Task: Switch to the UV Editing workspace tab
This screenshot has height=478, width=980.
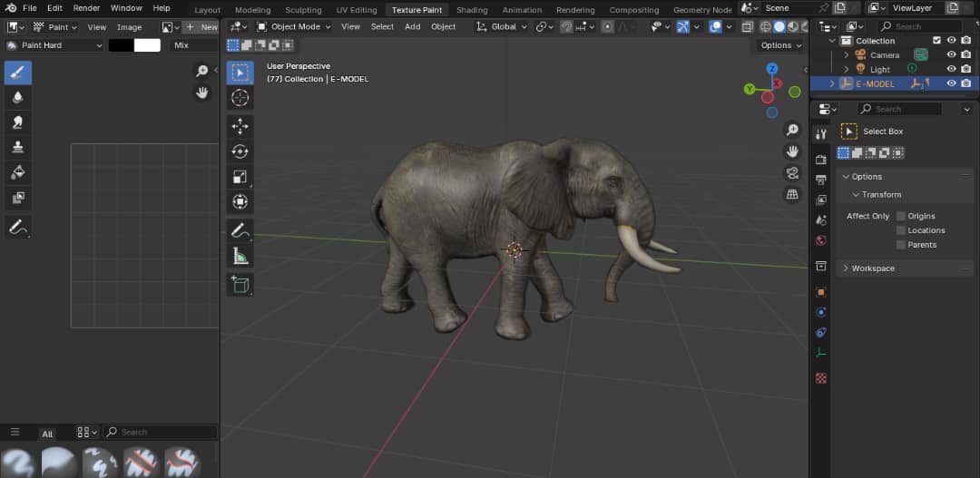Action: click(357, 10)
